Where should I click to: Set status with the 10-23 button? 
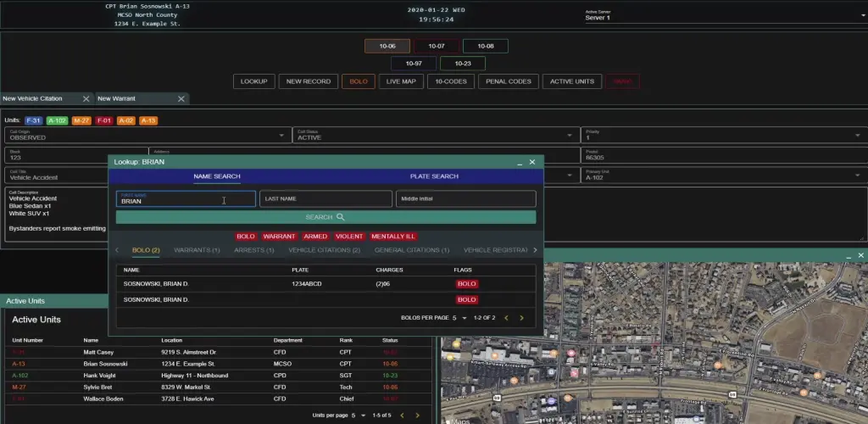pos(463,63)
